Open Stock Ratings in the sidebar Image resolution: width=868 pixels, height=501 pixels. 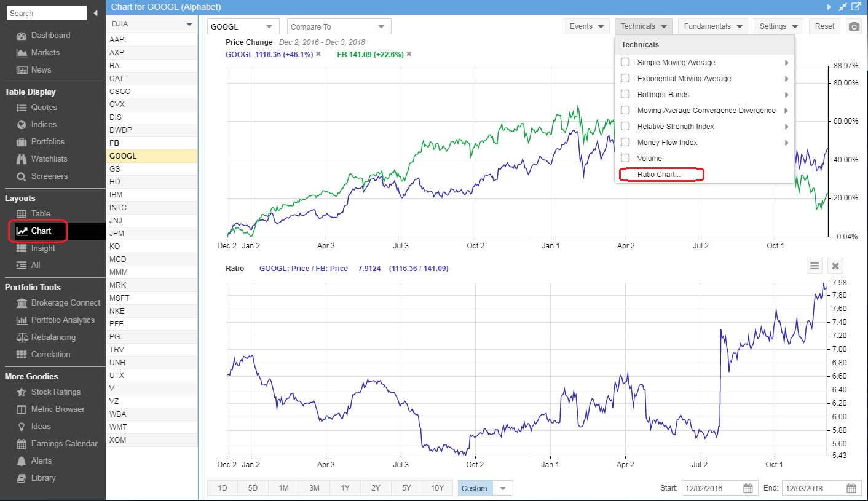55,392
